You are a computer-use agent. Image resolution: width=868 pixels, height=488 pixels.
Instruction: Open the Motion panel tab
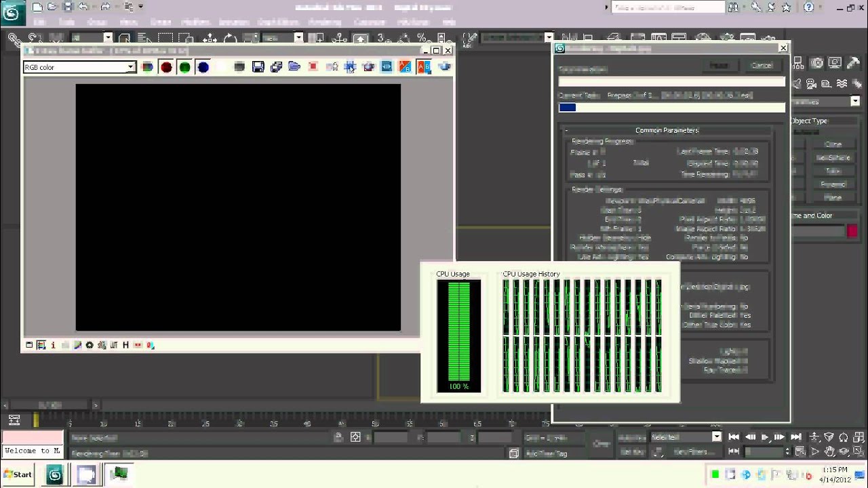(x=817, y=62)
